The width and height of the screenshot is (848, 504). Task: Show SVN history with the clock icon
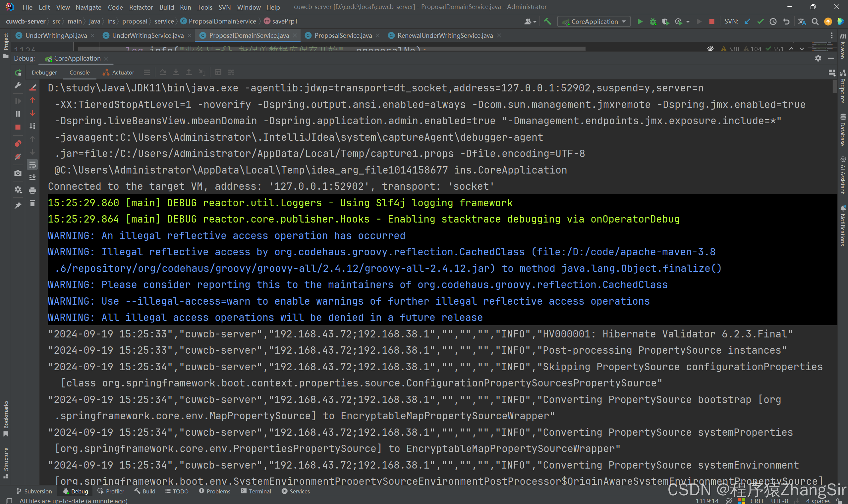[773, 22]
